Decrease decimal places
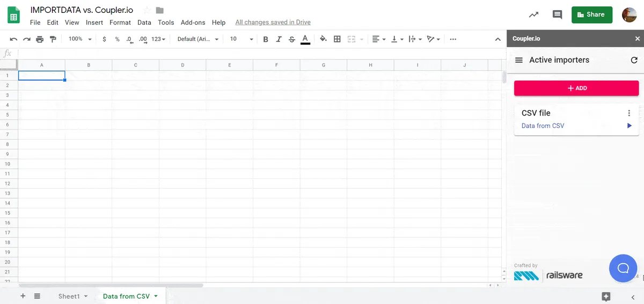This screenshot has height=304, width=644. coord(130,39)
